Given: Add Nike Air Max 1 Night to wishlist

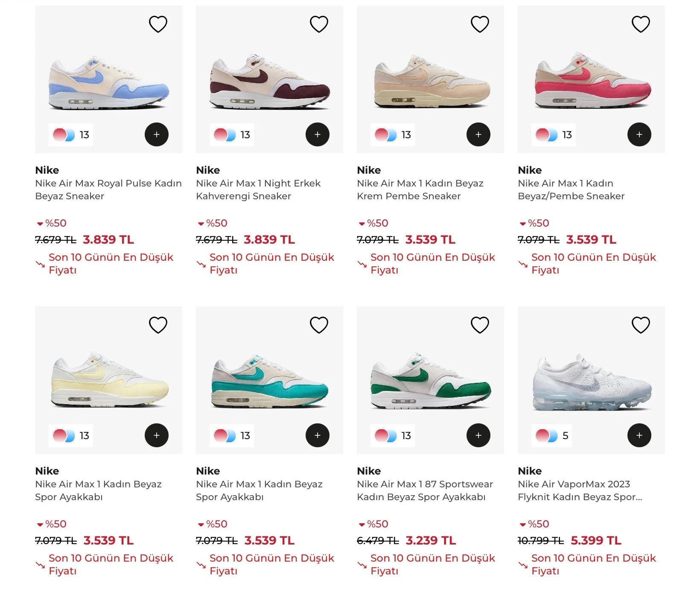Looking at the screenshot, I should coord(319,24).
